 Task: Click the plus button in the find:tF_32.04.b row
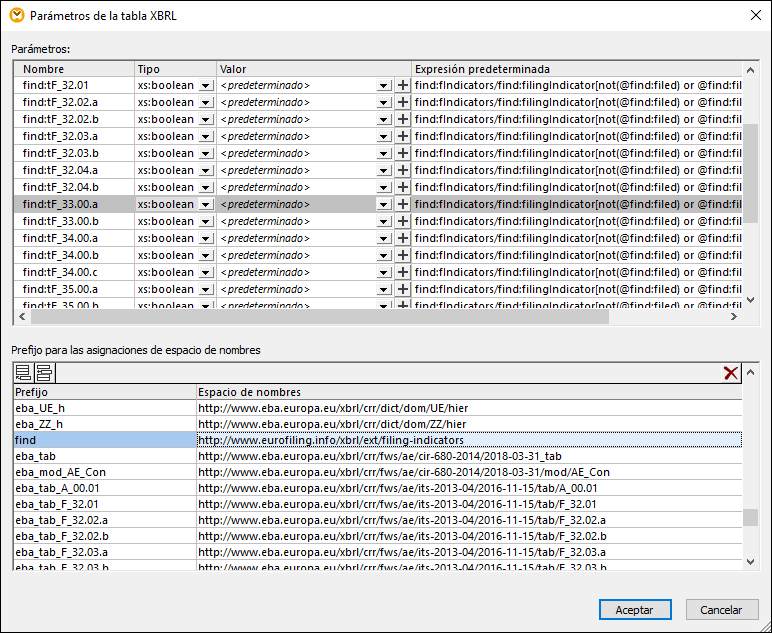coord(403,187)
